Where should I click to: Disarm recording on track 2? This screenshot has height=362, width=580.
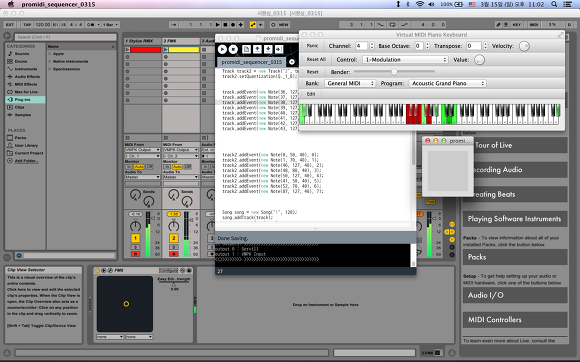click(173, 254)
